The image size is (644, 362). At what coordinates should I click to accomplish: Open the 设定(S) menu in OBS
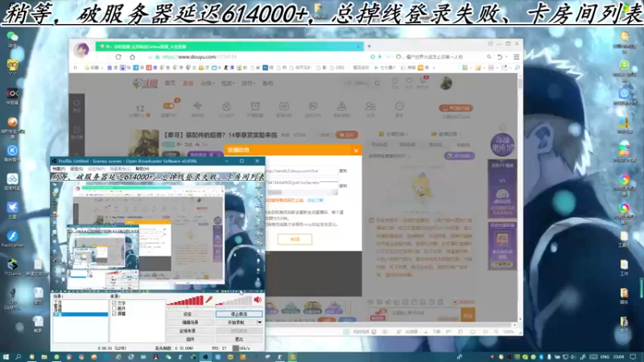tap(76, 169)
